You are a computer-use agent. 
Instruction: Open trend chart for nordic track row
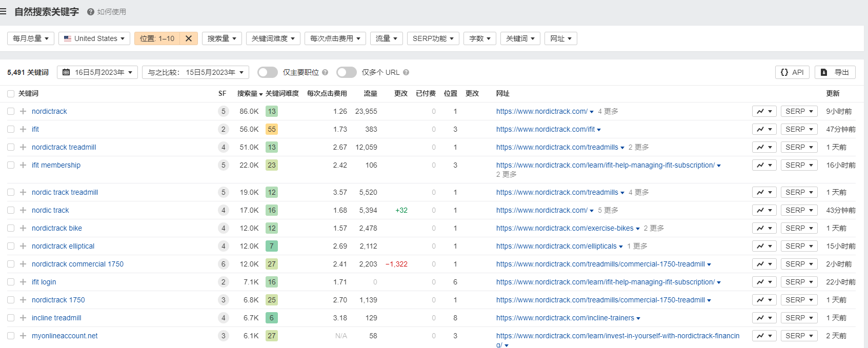(x=764, y=210)
